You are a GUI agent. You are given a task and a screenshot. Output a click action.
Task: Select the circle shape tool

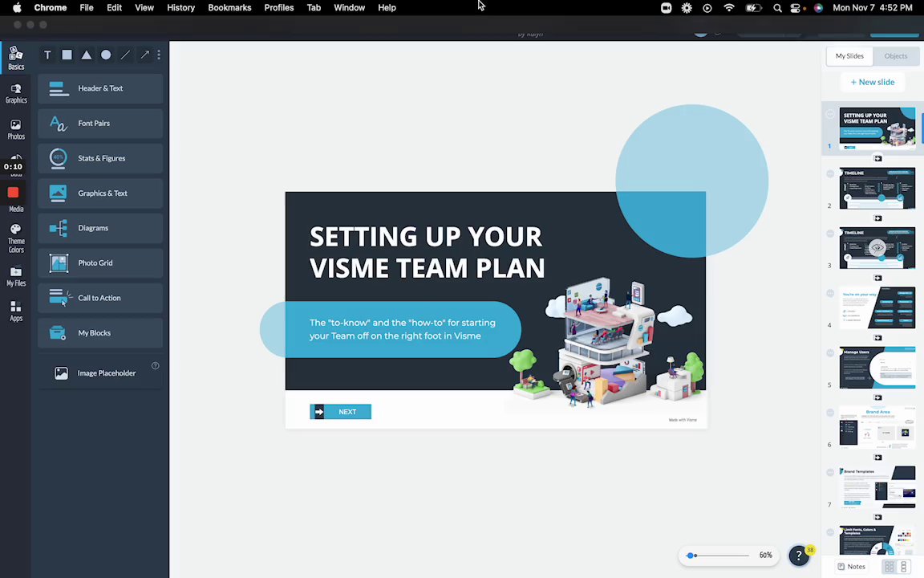point(106,55)
